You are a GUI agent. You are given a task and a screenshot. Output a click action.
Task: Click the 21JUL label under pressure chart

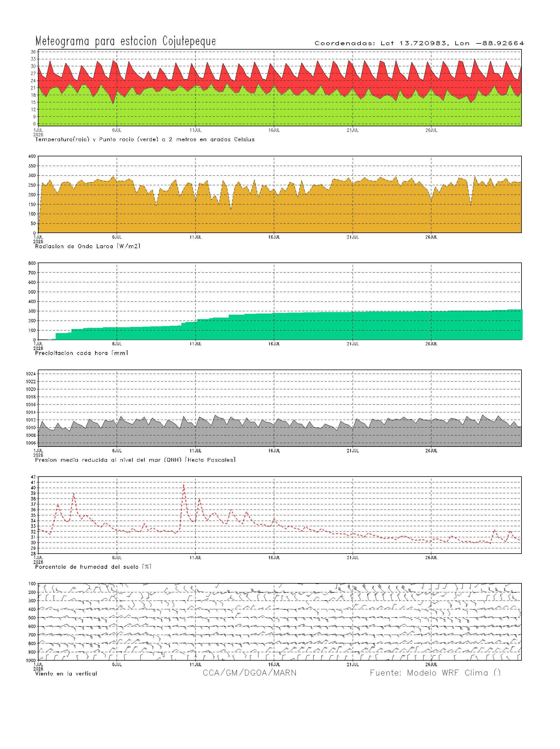(353, 451)
